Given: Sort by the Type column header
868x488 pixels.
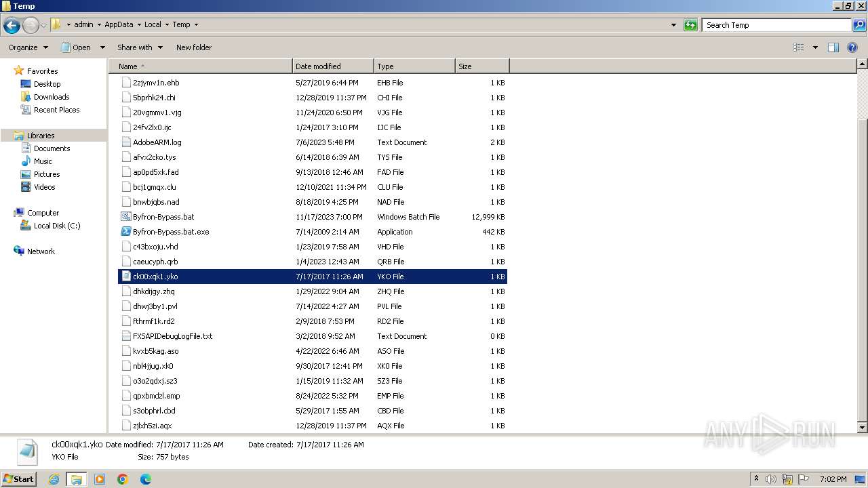Looking at the screenshot, I should (414, 66).
